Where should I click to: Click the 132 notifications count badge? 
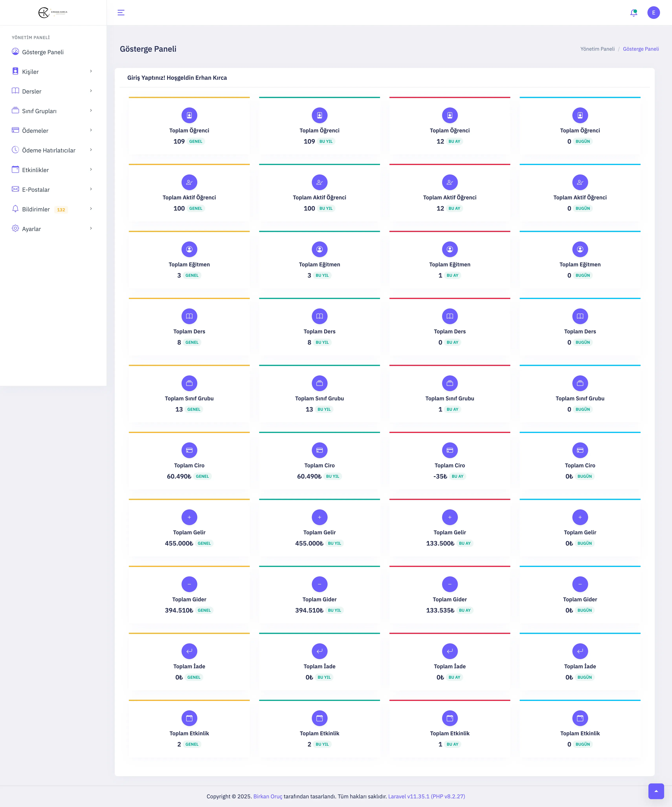click(x=61, y=210)
